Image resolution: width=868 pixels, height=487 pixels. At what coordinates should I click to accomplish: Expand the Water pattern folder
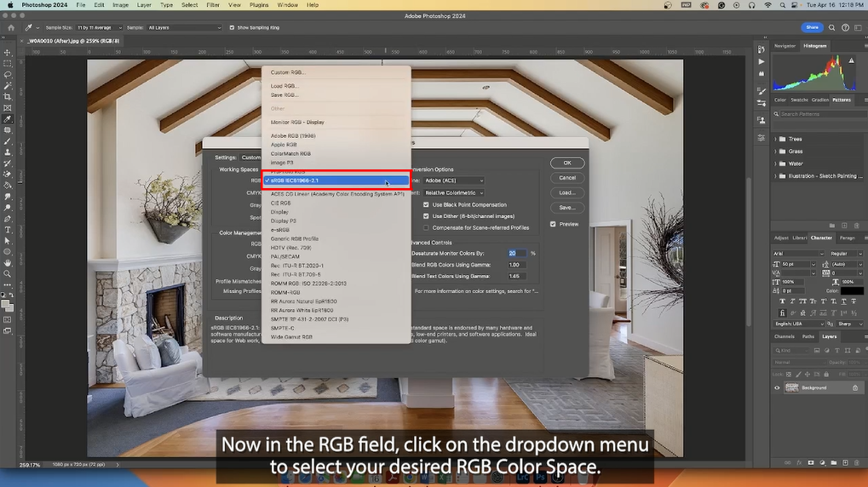coord(775,163)
